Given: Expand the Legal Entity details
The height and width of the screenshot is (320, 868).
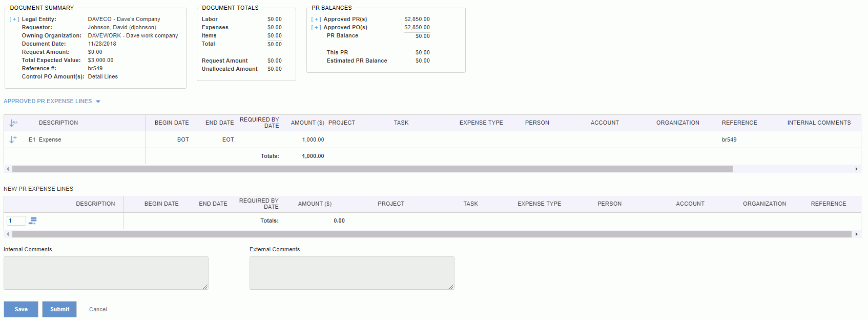Looking at the screenshot, I should click(x=14, y=19).
